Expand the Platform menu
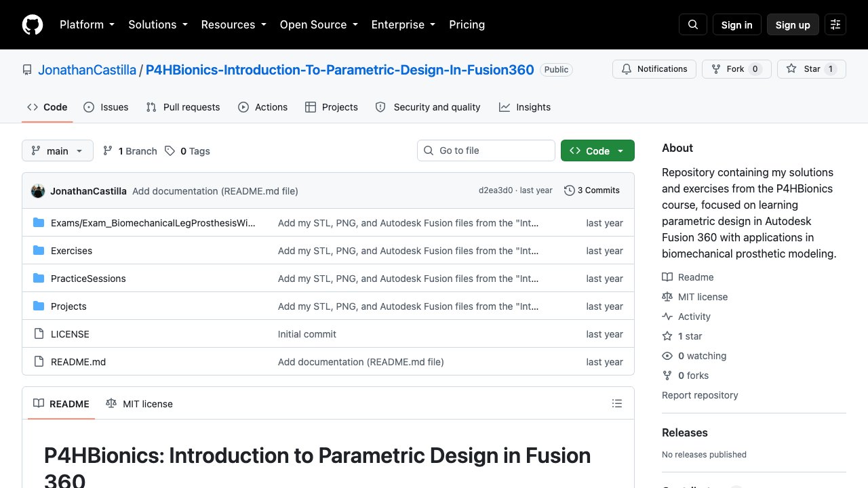This screenshot has height=488, width=868. coord(87,24)
